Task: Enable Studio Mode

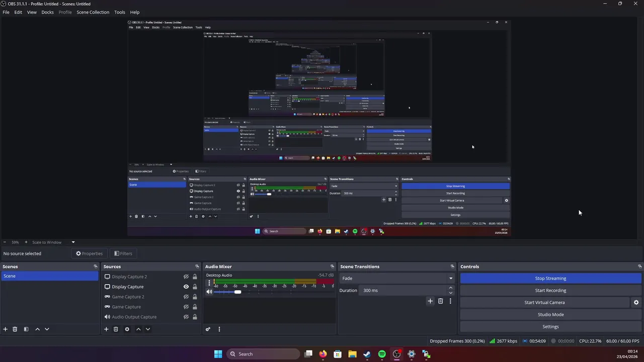Action: pyautogui.click(x=550, y=314)
